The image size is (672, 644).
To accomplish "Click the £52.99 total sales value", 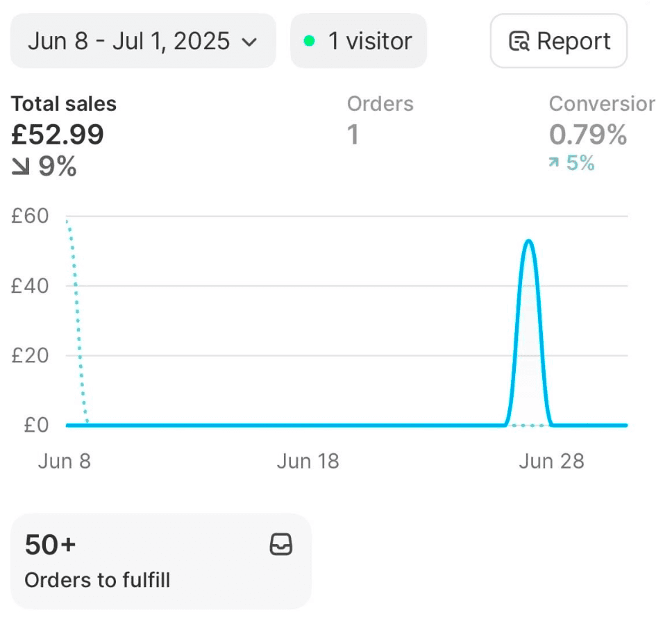I will coord(58,134).
